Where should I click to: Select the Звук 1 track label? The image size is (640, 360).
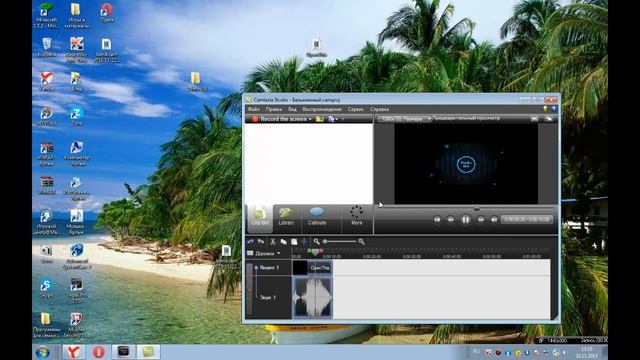268,298
